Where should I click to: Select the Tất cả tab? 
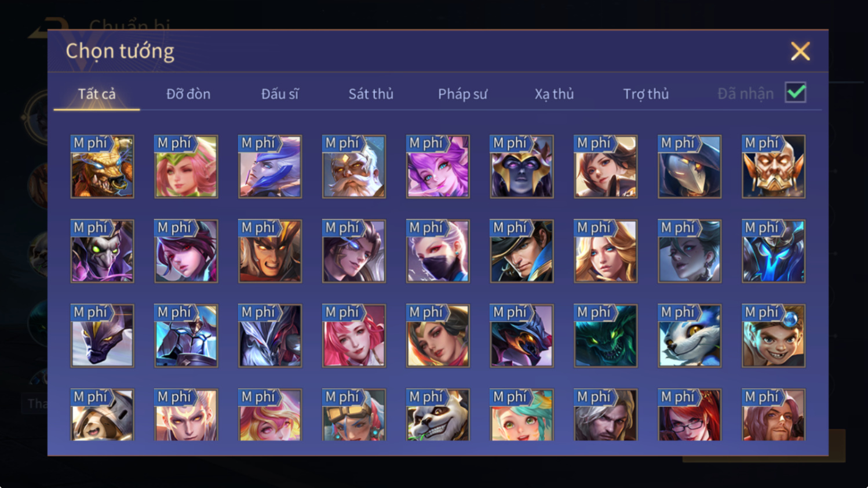point(97,94)
